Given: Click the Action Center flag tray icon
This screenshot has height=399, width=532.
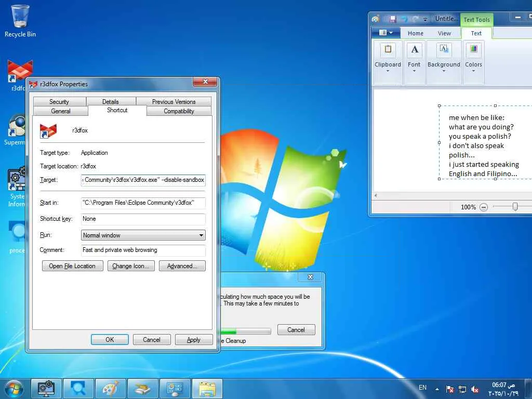Looking at the screenshot, I should 450,389.
